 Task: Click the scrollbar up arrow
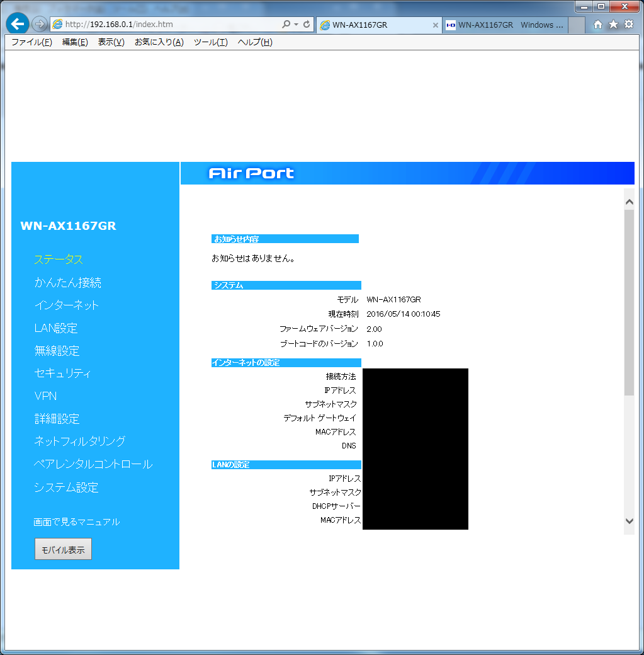(629, 202)
